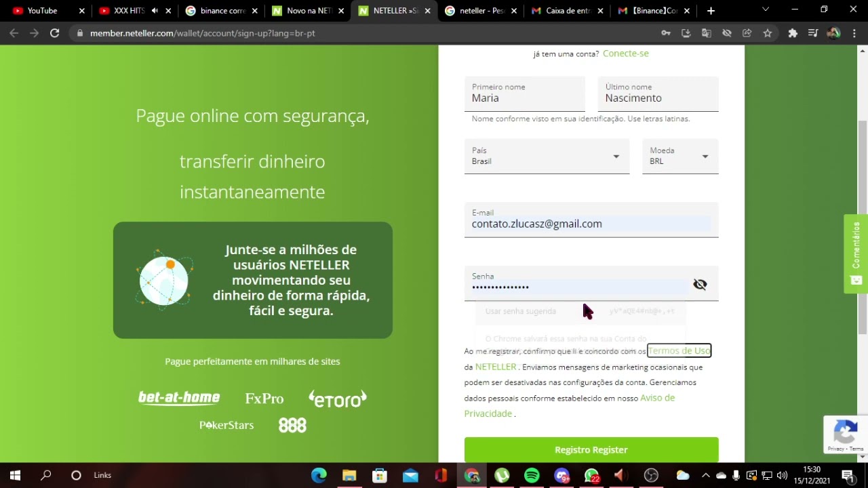Open the Mail app from the taskbar
This screenshot has height=488, width=868.
pos(410,475)
